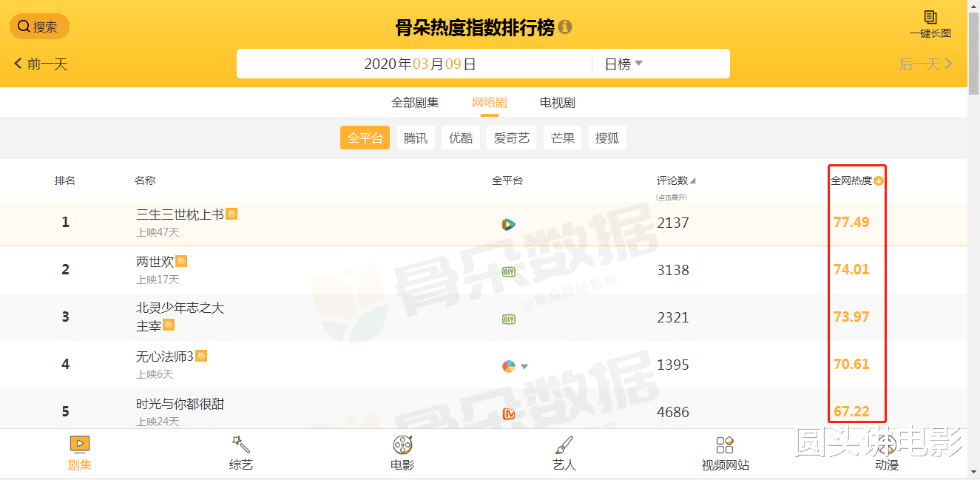Click the heat score 74.01

point(851,269)
